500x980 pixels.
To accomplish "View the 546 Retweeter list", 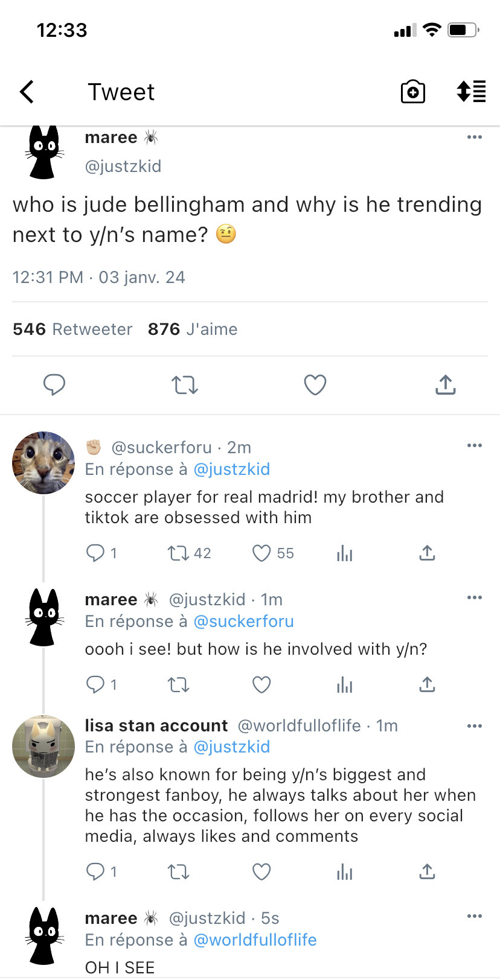I will click(72, 329).
